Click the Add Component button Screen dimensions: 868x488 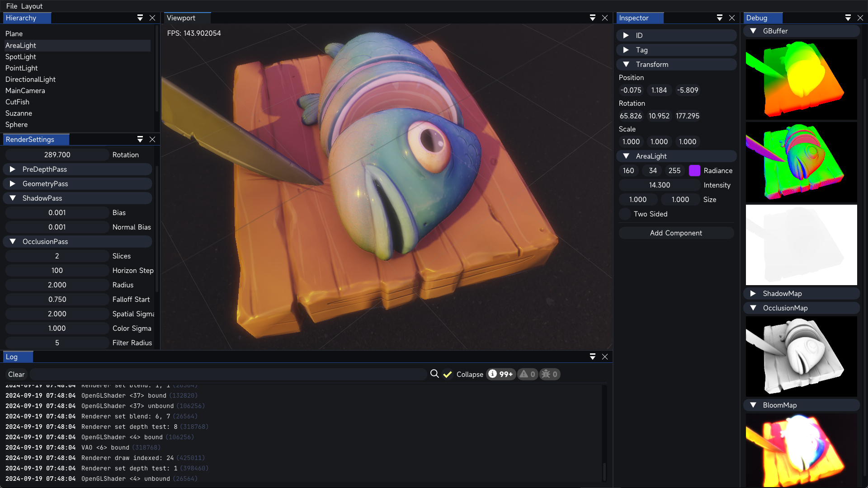[x=676, y=233]
